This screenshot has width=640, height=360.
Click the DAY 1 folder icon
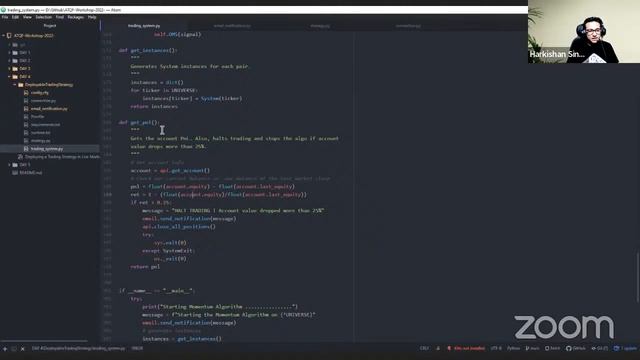pos(15,53)
